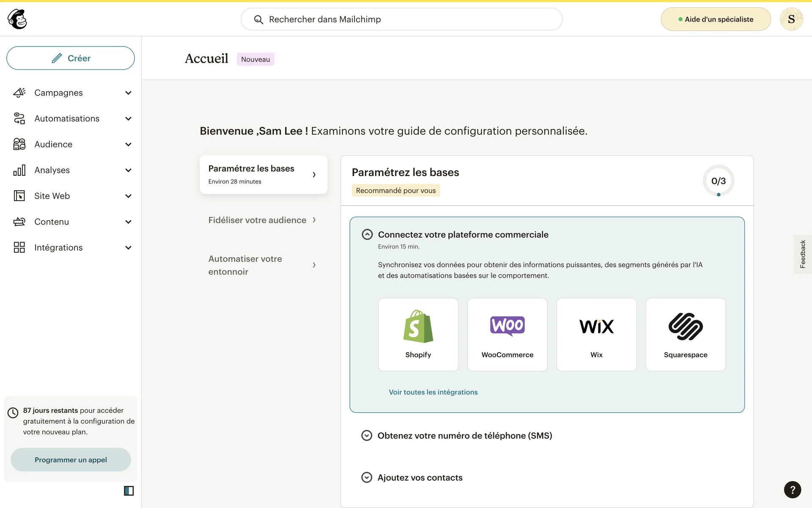Expand the Ajoutez vos contacts section

pyautogui.click(x=367, y=478)
